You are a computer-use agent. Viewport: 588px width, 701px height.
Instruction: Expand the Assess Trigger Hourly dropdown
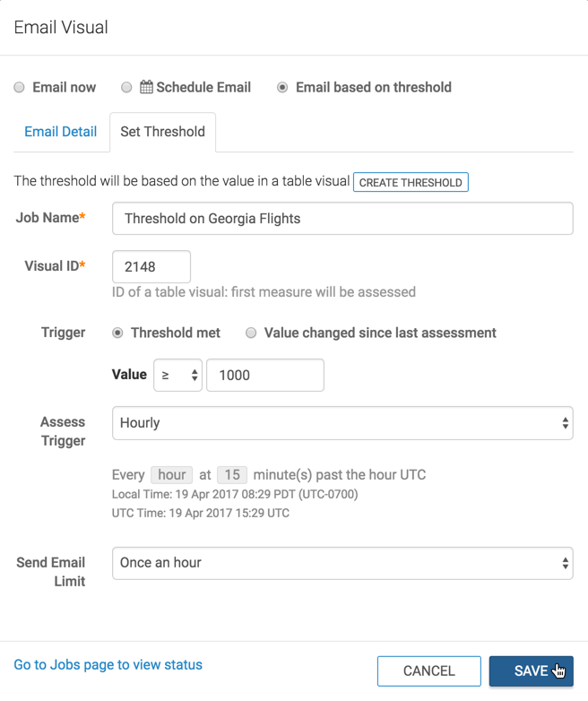[x=342, y=423]
